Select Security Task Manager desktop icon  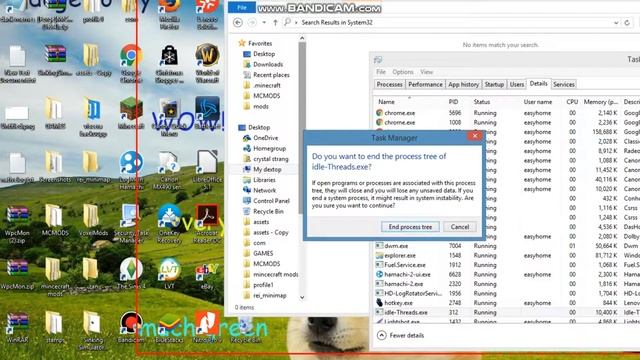tap(131, 224)
